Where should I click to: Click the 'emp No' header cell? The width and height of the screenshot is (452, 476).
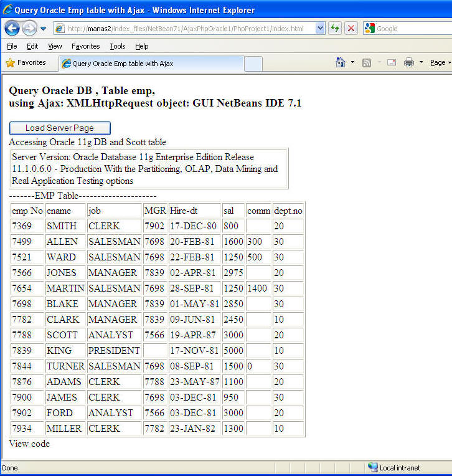[27, 211]
